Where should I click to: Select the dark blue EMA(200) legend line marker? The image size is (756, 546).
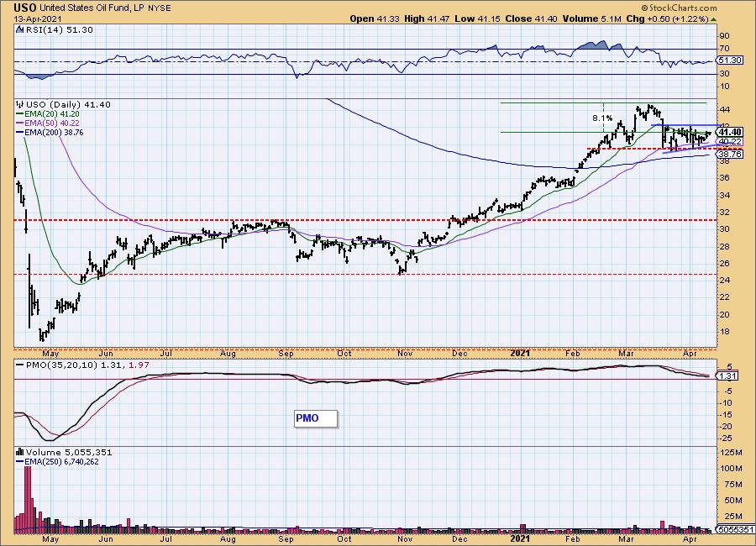point(20,132)
